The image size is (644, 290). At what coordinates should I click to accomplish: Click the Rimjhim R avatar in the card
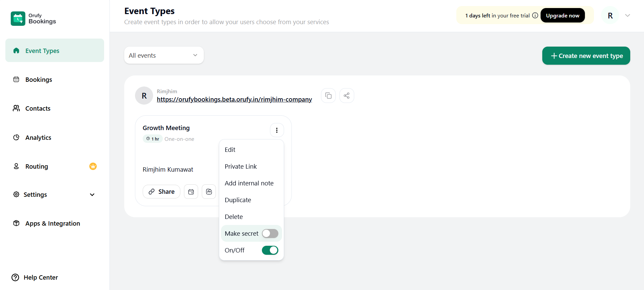[144, 96]
